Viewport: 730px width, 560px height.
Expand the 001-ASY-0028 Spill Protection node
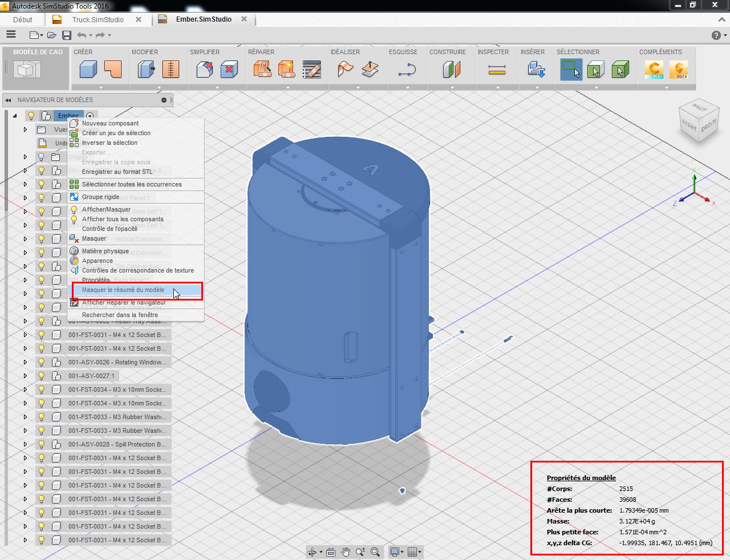pos(25,444)
